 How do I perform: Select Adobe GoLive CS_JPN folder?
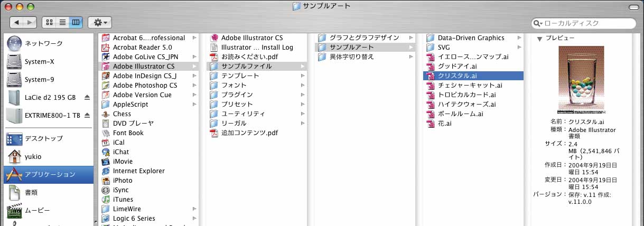tap(149, 57)
